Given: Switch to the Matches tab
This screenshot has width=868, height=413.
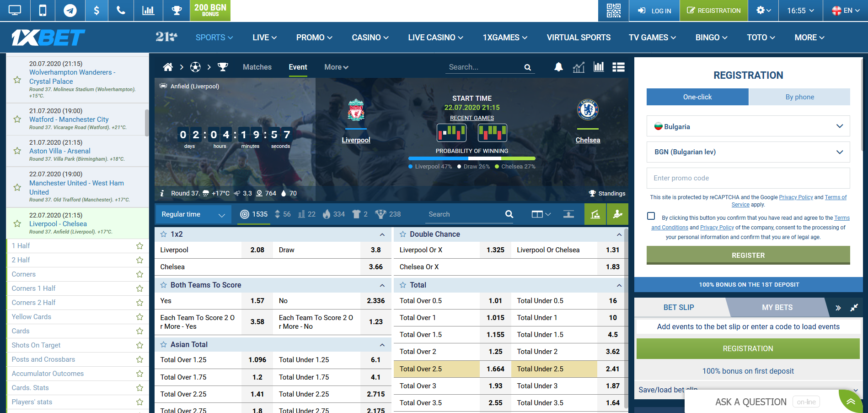Looking at the screenshot, I should pyautogui.click(x=257, y=67).
